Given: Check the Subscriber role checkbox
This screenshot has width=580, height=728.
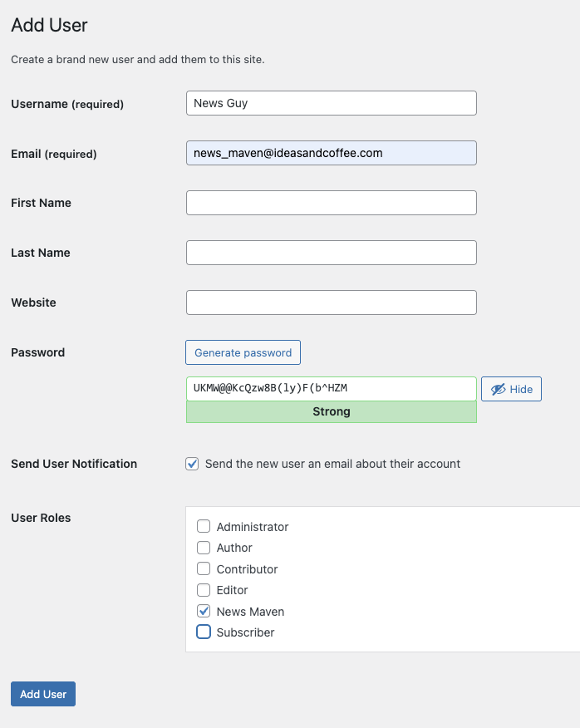Looking at the screenshot, I should click(x=204, y=632).
